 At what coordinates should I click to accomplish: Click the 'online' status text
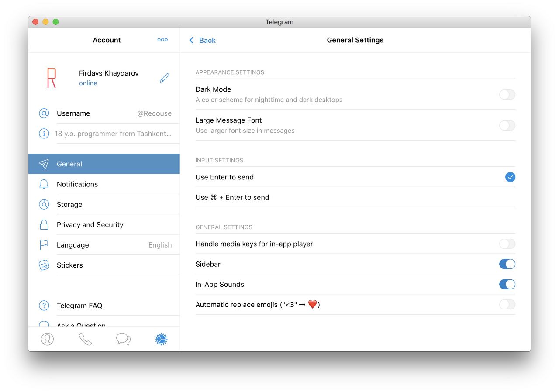tap(88, 83)
